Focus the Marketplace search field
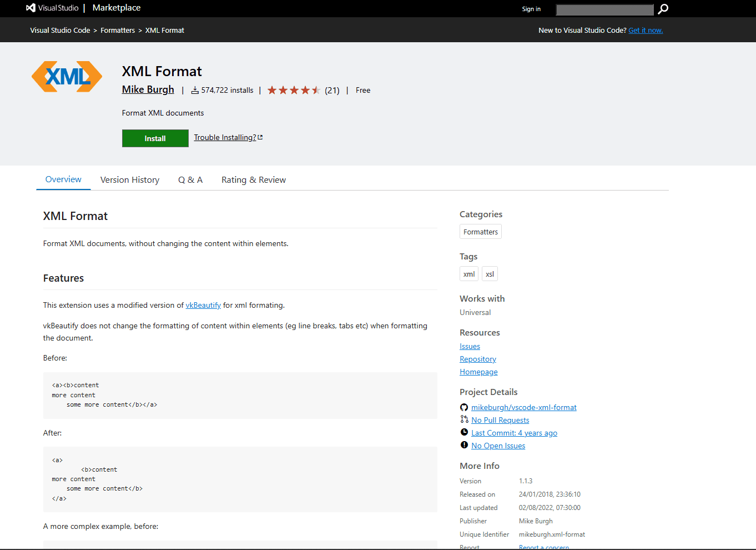The image size is (756, 550). click(x=605, y=9)
